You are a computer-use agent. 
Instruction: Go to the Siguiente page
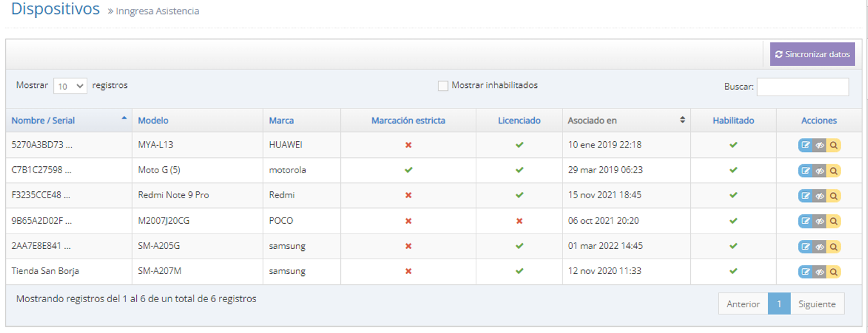pyautogui.click(x=817, y=304)
